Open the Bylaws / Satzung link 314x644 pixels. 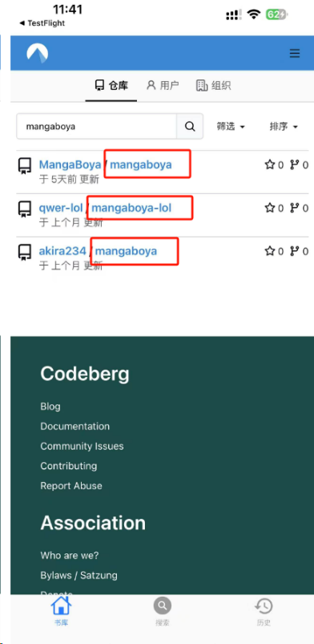tap(78, 575)
